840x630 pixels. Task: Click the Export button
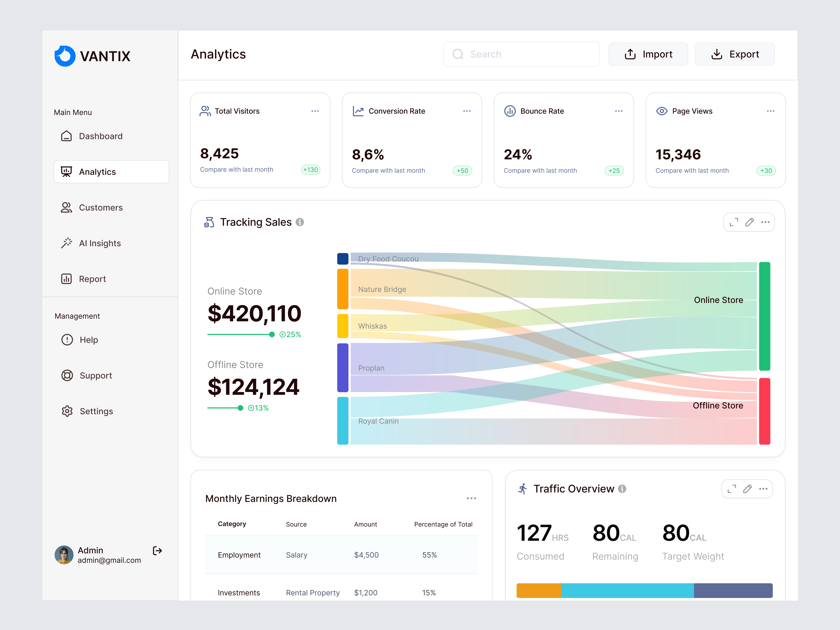[735, 54]
